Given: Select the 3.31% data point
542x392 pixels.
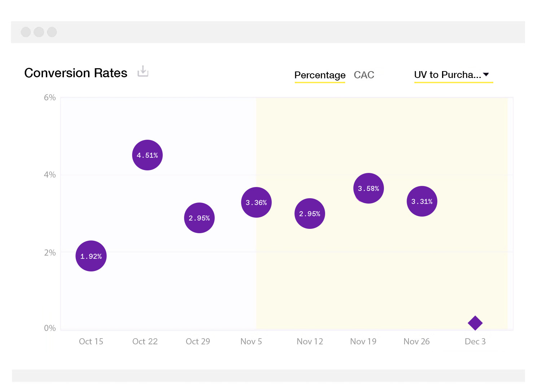Looking at the screenshot, I should tap(422, 201).
